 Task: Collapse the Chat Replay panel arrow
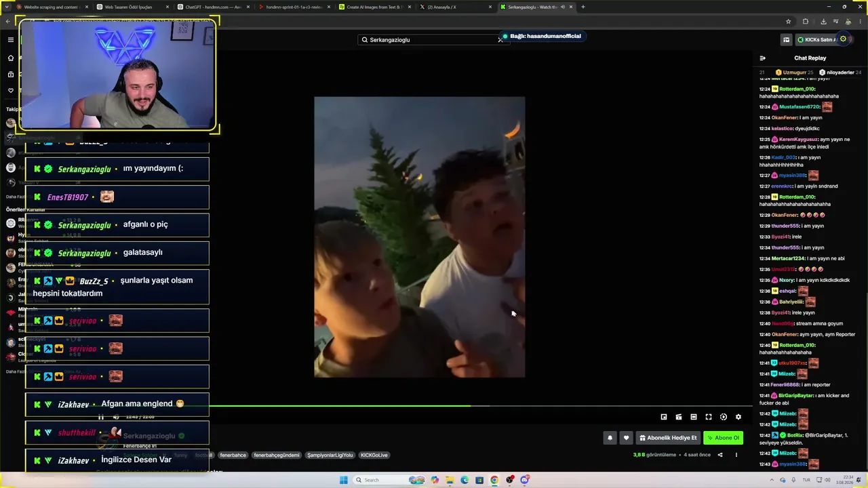coord(763,58)
